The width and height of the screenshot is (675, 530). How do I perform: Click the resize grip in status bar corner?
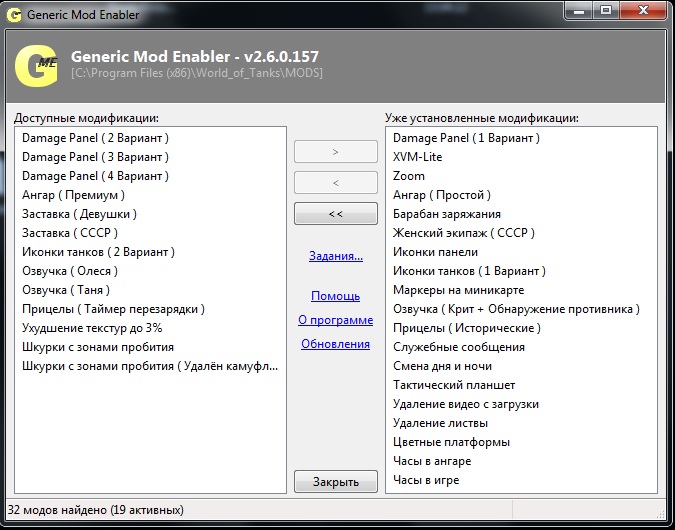click(661, 512)
